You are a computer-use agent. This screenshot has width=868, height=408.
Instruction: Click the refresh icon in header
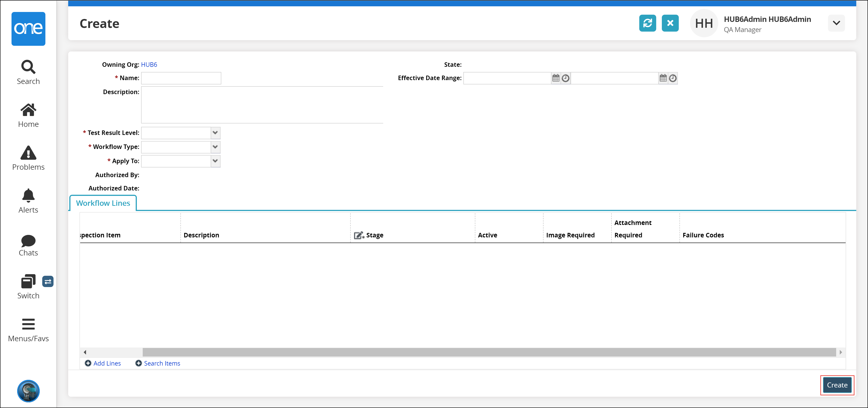[x=647, y=23]
